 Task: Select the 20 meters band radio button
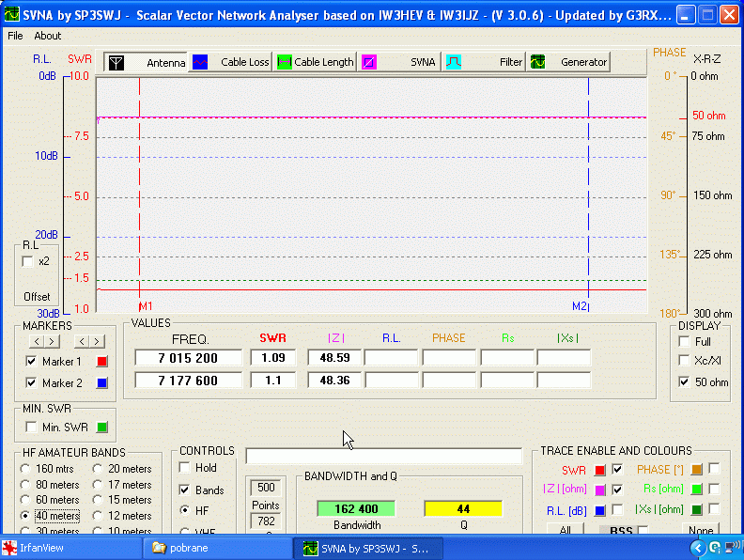99,469
